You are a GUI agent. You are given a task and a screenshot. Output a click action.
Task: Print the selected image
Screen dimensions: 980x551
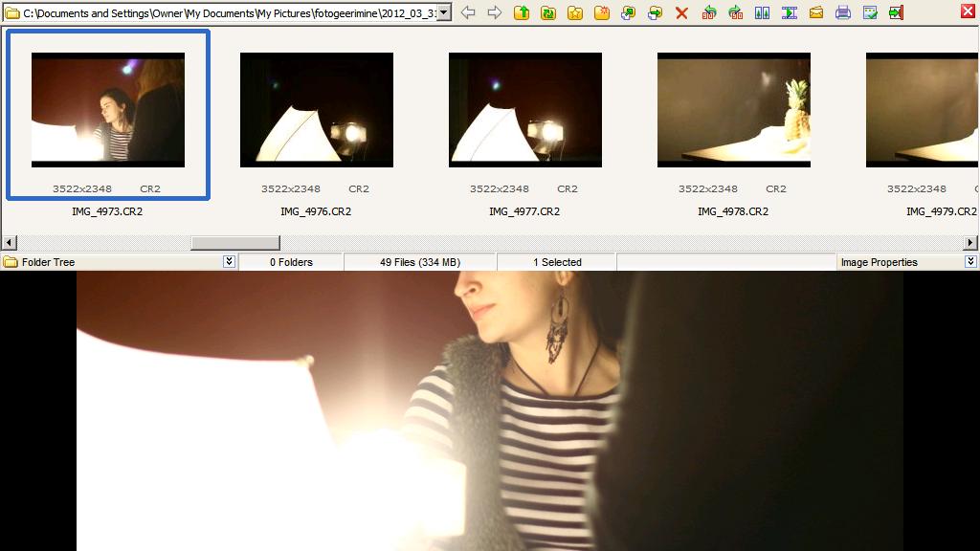tap(843, 12)
